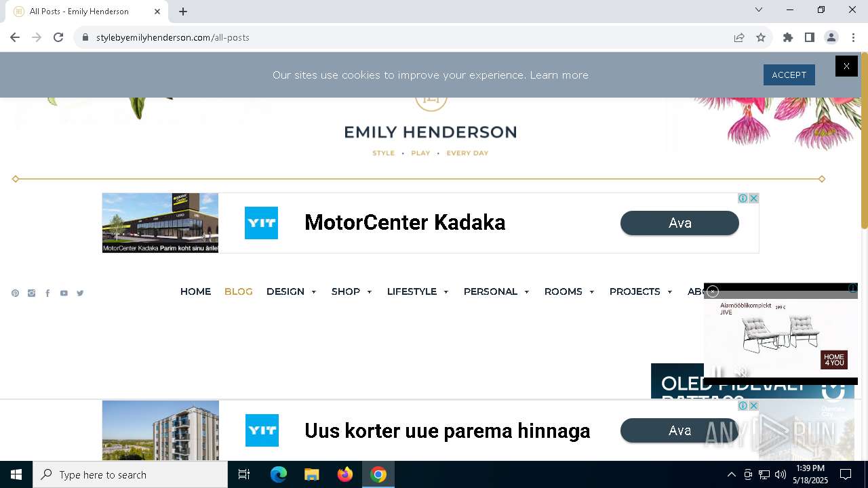This screenshot has width=868, height=488.
Task: Open the MotorCenter Kadaka building image
Action: tap(160, 223)
